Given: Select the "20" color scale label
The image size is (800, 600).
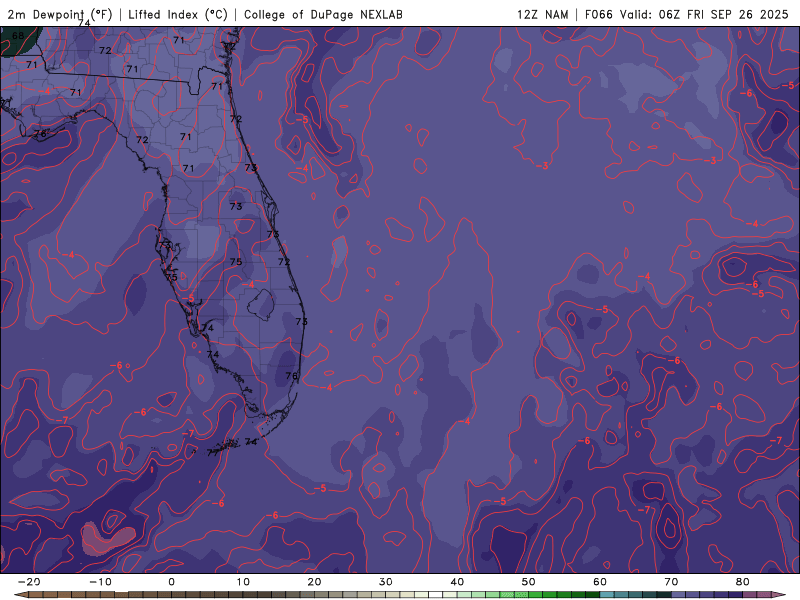Looking at the screenshot, I should [314, 582].
